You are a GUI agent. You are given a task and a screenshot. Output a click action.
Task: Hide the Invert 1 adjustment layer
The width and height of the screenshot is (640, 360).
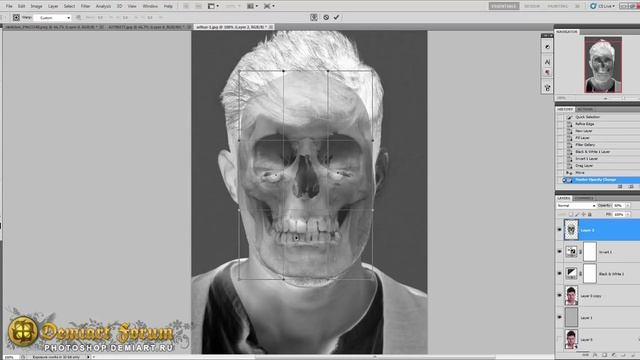point(560,252)
